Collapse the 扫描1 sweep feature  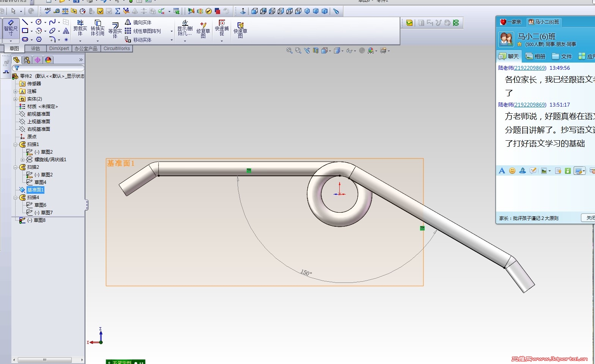click(16, 144)
